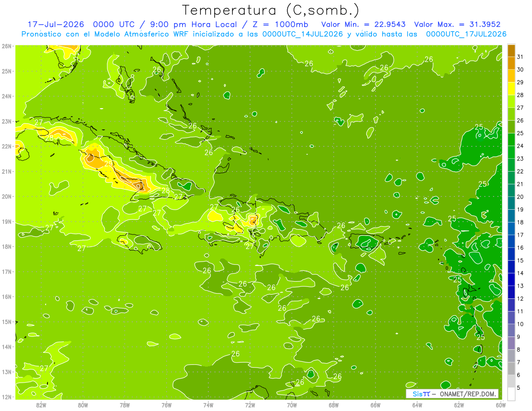Screen dimensions: 532x411
Task: Click the colorbar label "20"
Action: tap(520, 197)
